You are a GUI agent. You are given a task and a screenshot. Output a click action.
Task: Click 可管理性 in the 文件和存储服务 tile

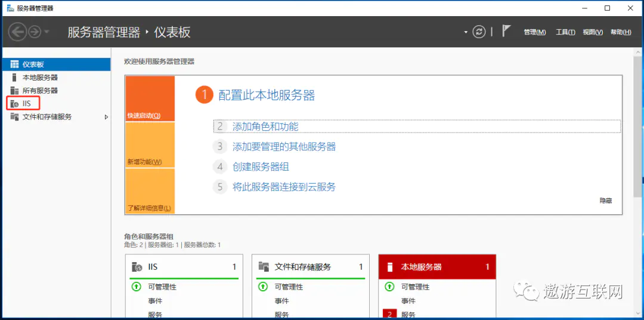289,287
